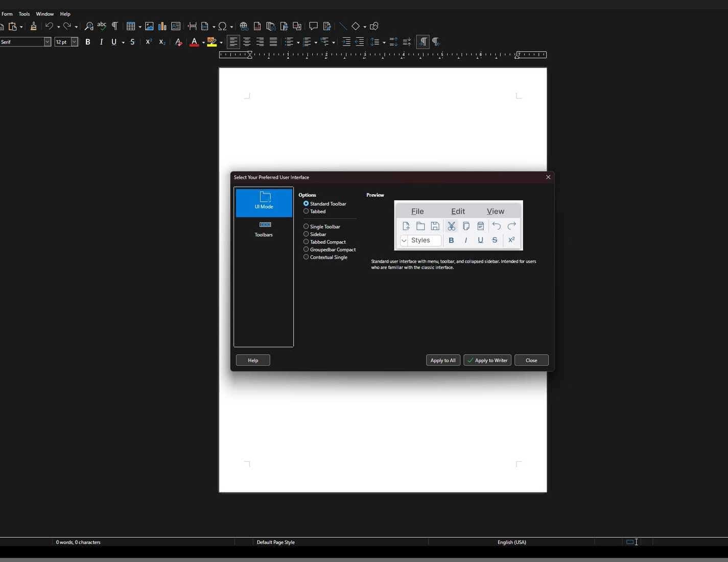The width and height of the screenshot is (728, 562).
Task: Open the font name dropdown
Action: point(48,42)
